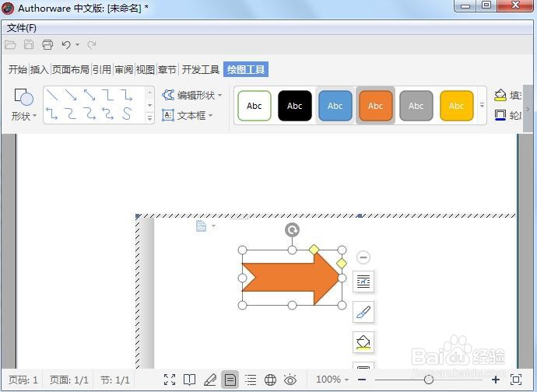Select the single arrow line shape
537x392 pixels.
[71, 95]
